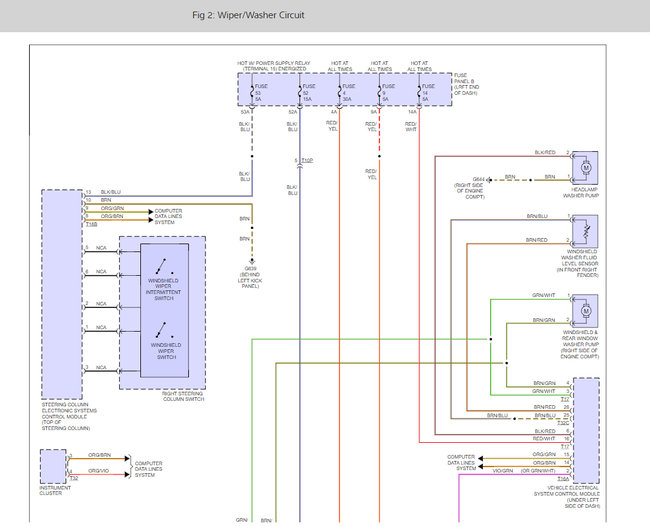Viewport: 650px width, 526px height.
Task: Click the windshield wiper switch symbol
Action: pos(162,332)
